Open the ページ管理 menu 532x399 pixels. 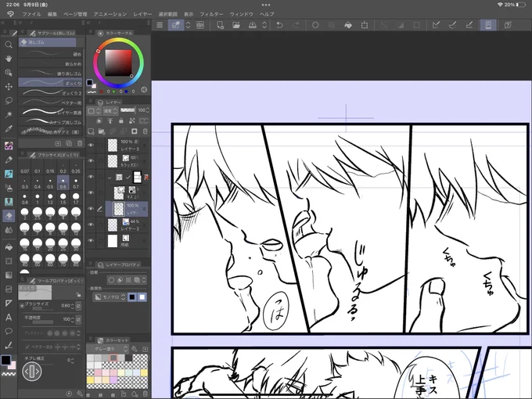coord(75,14)
